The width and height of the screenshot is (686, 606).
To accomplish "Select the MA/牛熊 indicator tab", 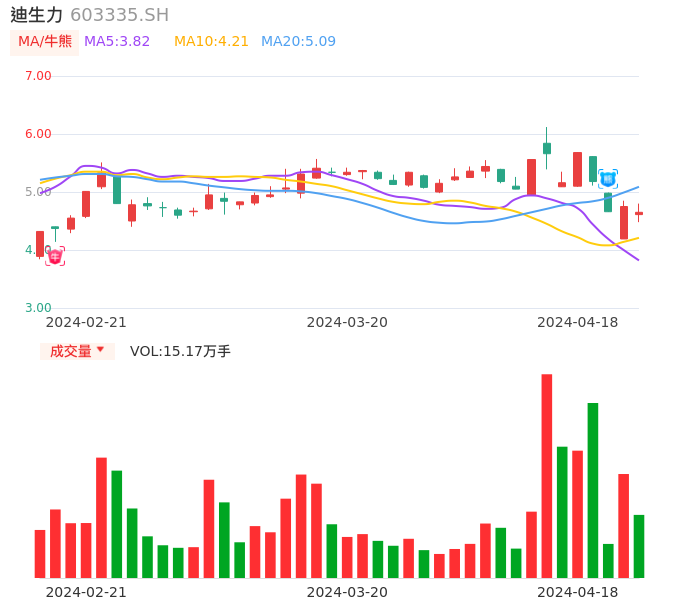I will (x=45, y=42).
